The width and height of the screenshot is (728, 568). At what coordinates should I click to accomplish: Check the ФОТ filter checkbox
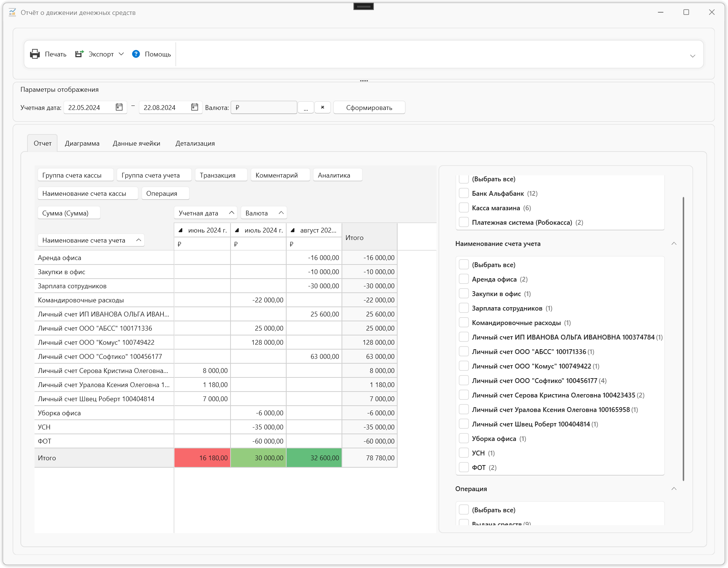coord(464,467)
